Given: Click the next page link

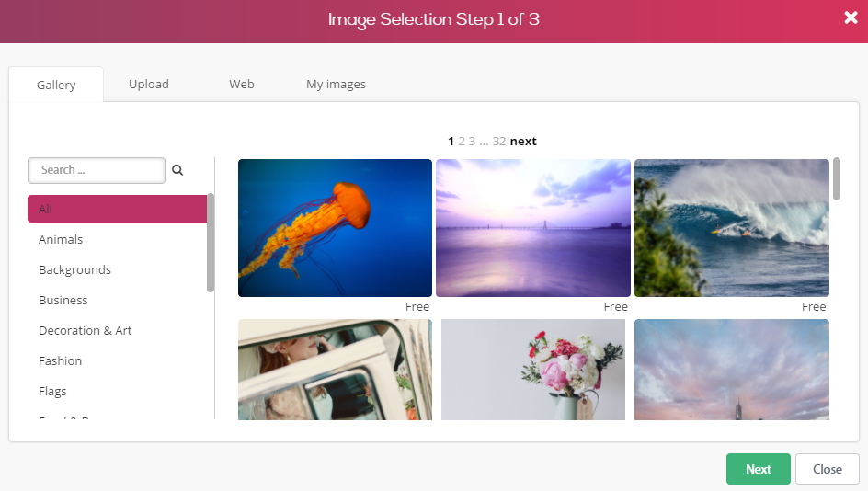Looking at the screenshot, I should 523,141.
